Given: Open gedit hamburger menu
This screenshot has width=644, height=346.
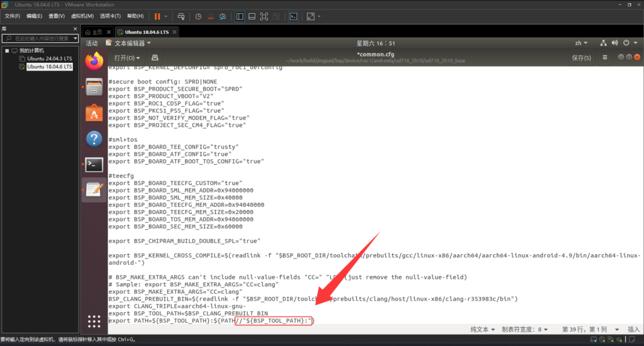Looking at the screenshot, I should tap(605, 58).
